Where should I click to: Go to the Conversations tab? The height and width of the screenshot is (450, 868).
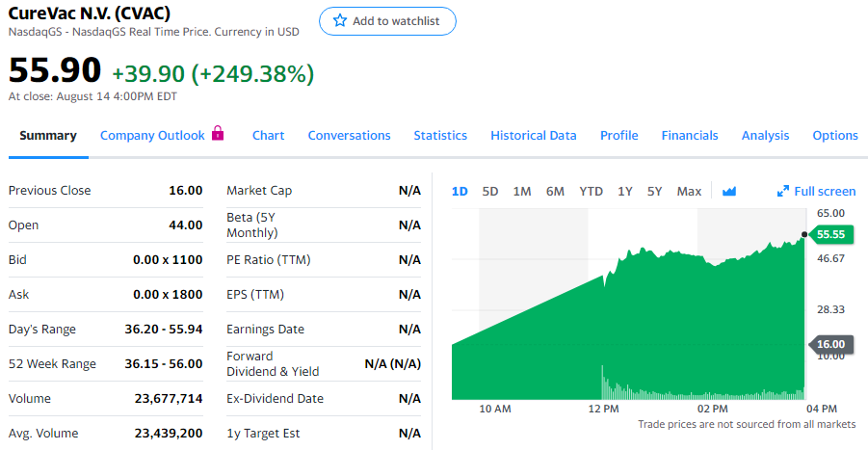pos(350,136)
